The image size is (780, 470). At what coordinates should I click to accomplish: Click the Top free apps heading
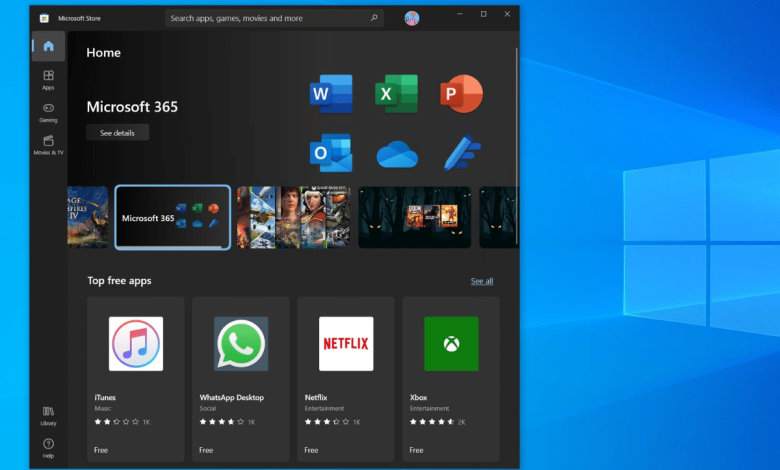[119, 281]
